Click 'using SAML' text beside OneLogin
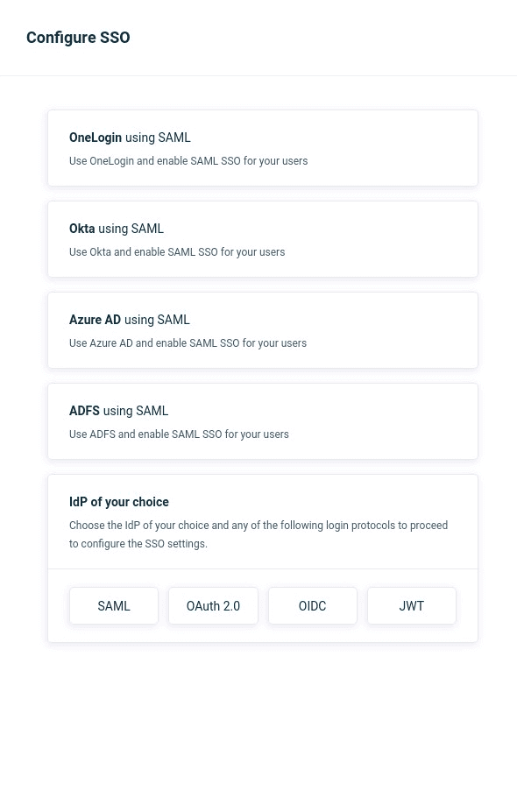This screenshot has width=517, height=812. (158, 138)
